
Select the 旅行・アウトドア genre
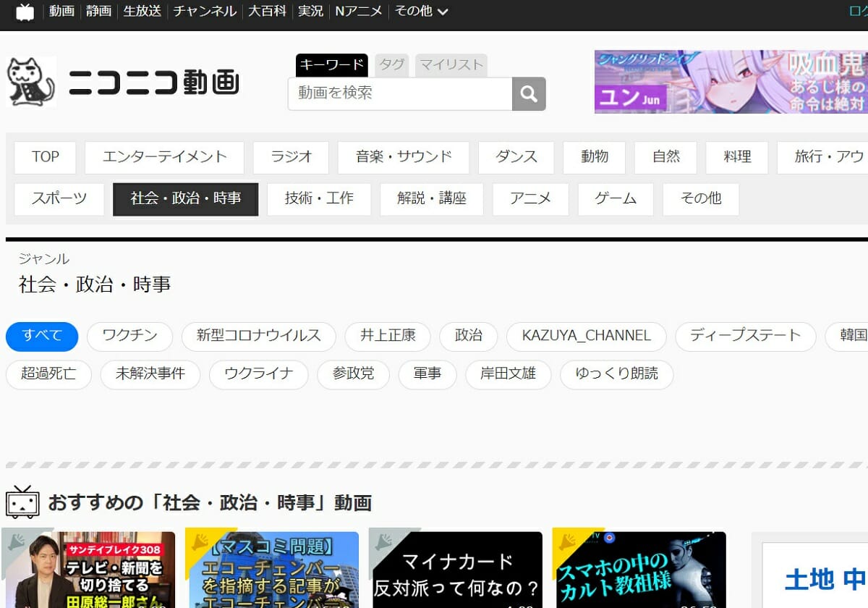pos(823,157)
